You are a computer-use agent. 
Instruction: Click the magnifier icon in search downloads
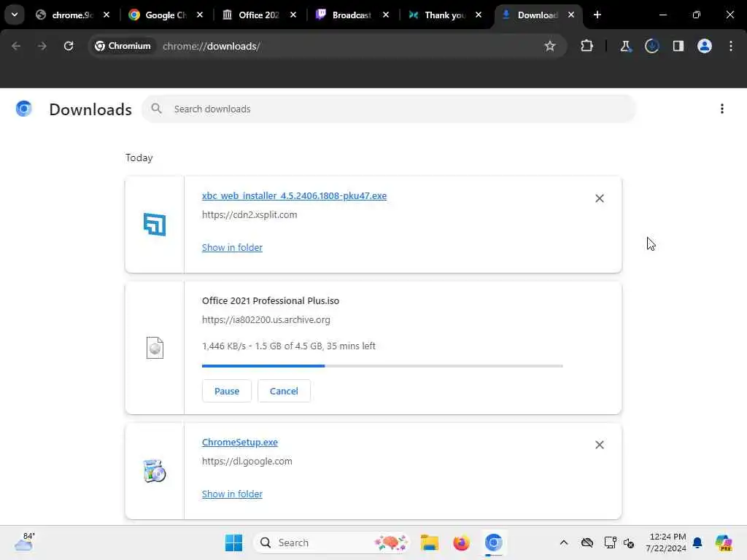(156, 109)
